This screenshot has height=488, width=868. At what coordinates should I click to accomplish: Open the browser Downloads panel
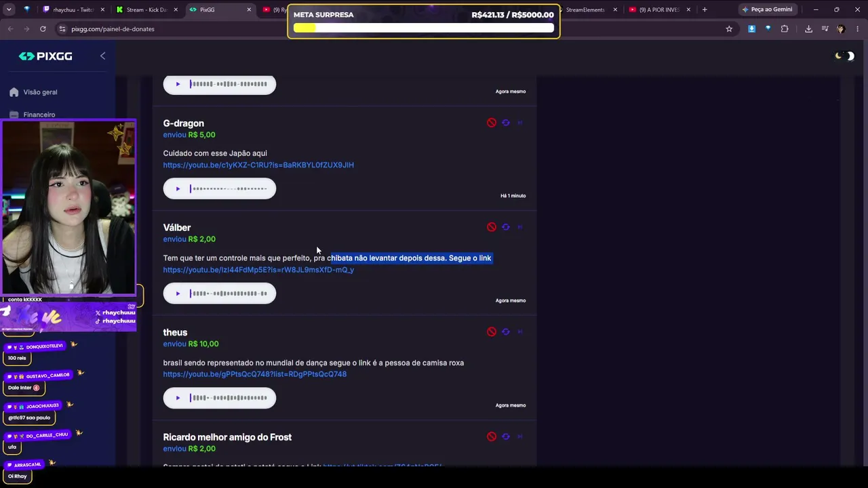(x=808, y=29)
